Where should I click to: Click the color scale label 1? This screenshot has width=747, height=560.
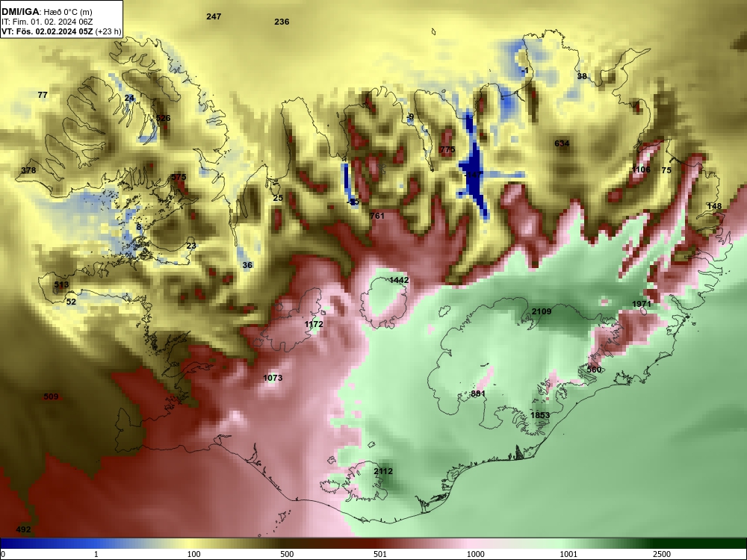pyautogui.click(x=96, y=554)
